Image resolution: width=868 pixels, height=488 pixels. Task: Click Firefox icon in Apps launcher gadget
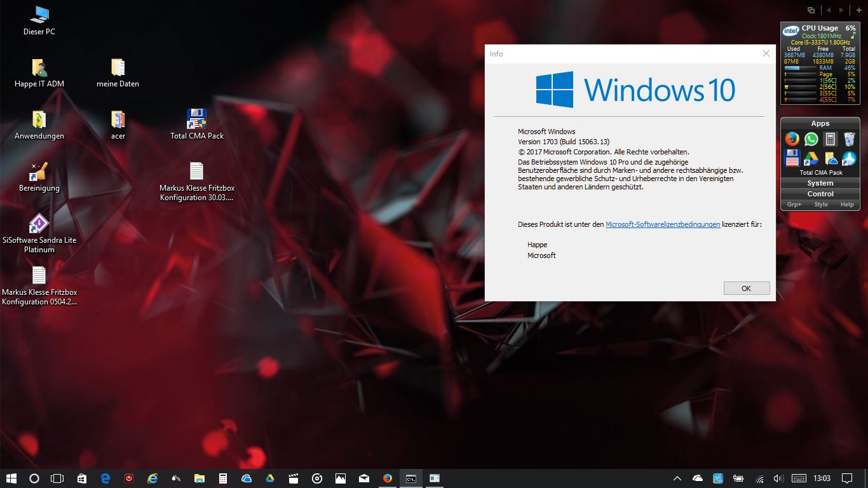(x=792, y=139)
